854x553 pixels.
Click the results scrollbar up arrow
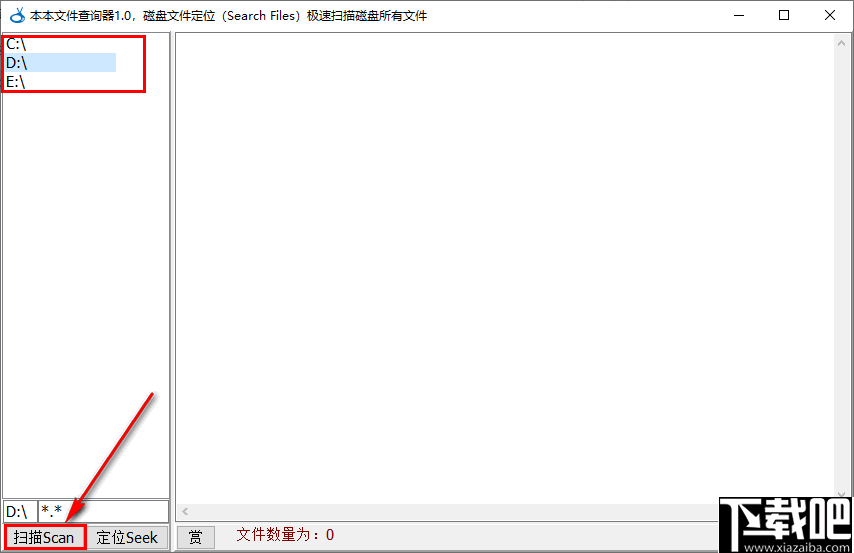click(841, 43)
